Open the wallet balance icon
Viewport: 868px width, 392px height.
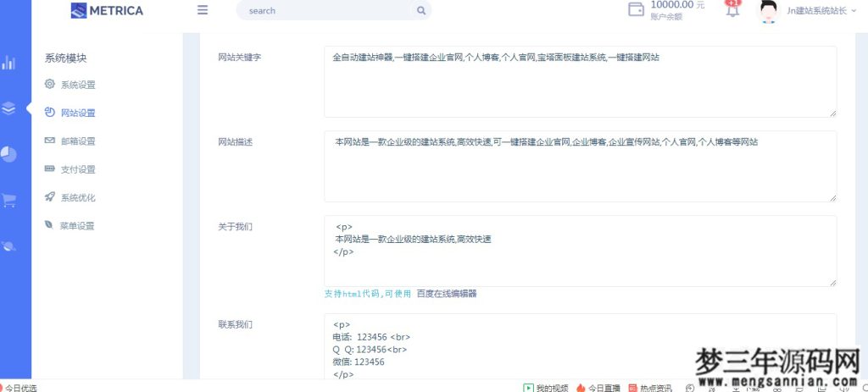pos(636,10)
